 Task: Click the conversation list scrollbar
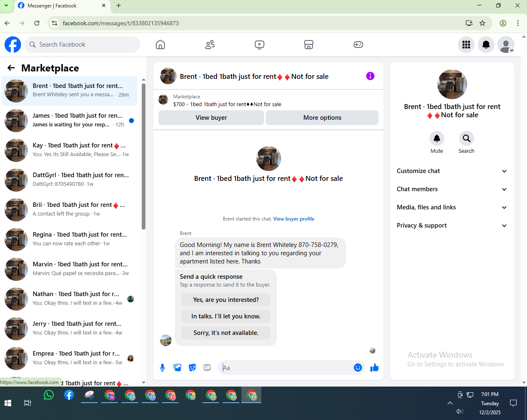(143, 156)
